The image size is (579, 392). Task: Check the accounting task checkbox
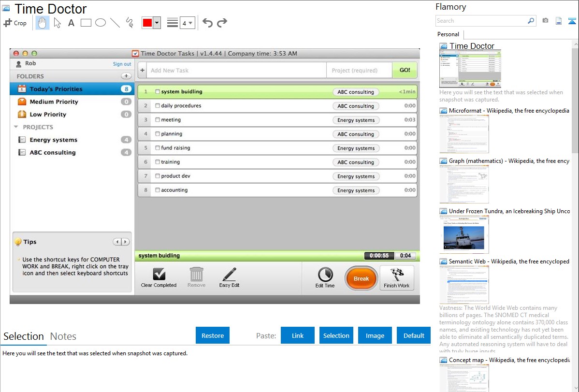coord(158,190)
